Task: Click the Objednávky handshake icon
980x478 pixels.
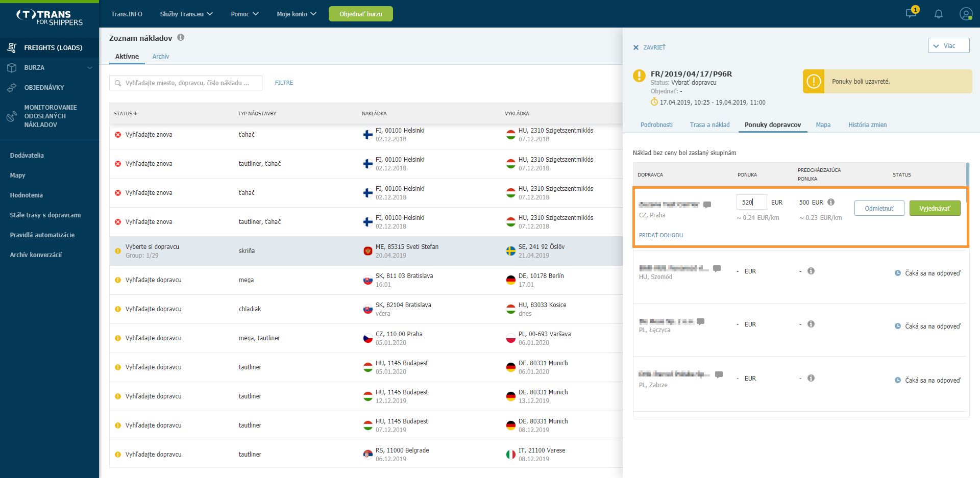Action: point(12,88)
